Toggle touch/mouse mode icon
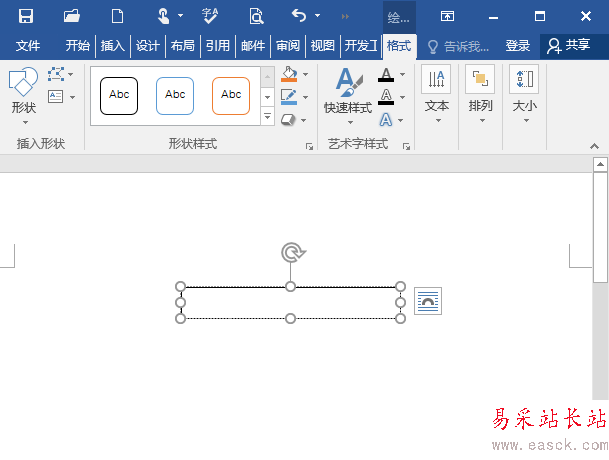The width and height of the screenshot is (609, 460). (164, 16)
